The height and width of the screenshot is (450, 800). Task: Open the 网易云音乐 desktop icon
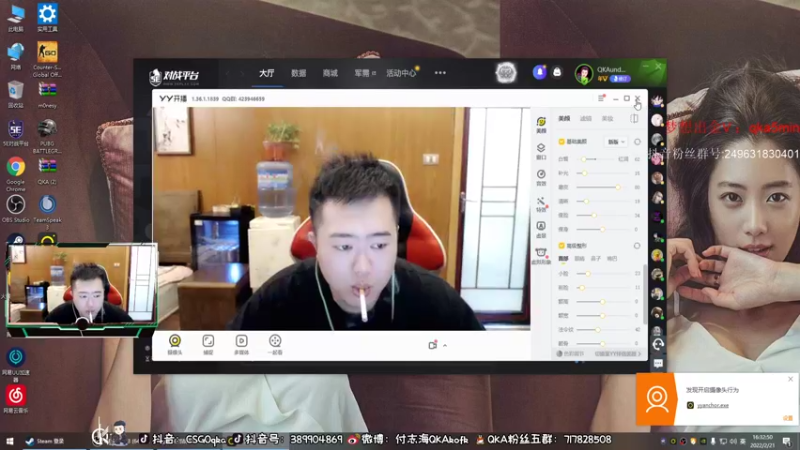click(x=16, y=399)
